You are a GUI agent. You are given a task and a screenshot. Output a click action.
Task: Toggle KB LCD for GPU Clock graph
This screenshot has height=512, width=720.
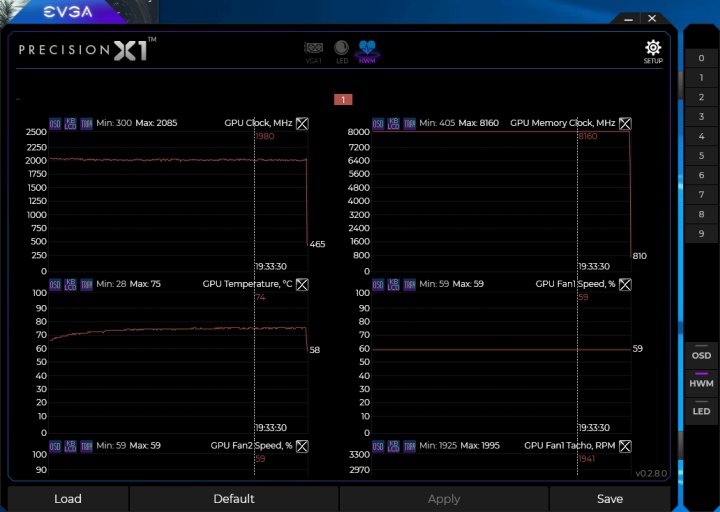tap(70, 124)
